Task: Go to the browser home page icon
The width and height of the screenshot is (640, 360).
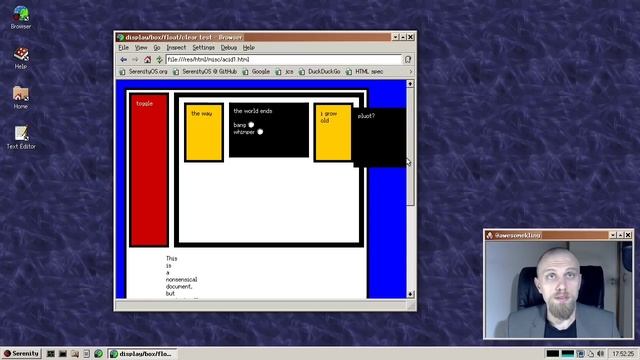Action: pyautogui.click(x=147, y=60)
